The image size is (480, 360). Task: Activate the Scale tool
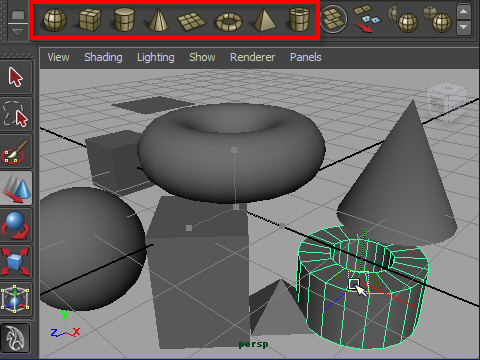16,262
